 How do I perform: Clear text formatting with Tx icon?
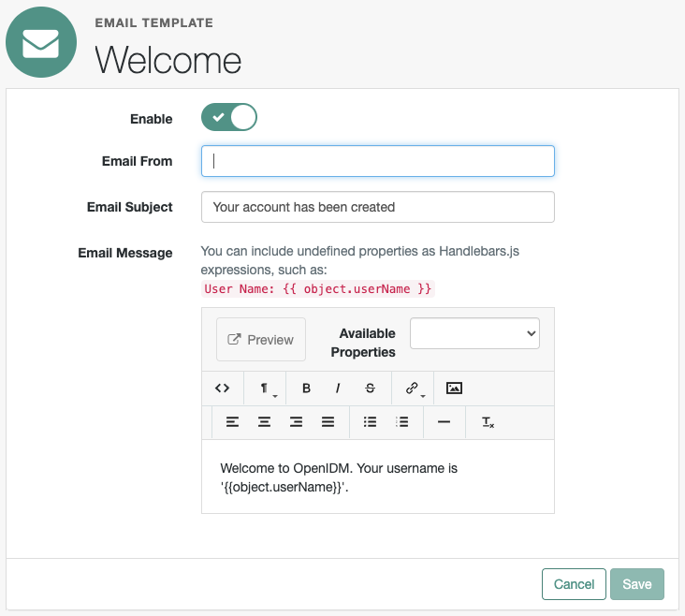[x=488, y=422]
